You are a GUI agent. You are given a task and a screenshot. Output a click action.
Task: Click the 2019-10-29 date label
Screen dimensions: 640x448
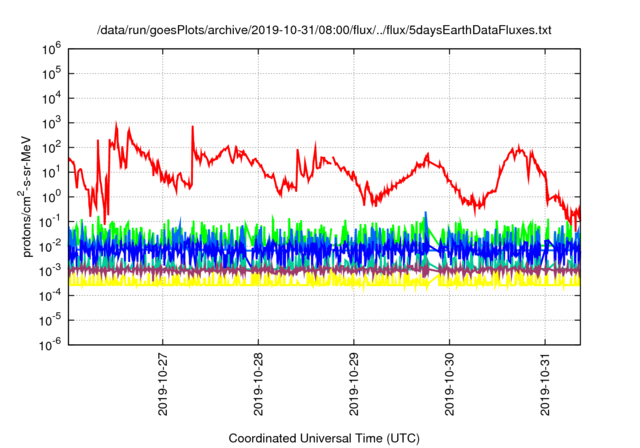pos(354,384)
